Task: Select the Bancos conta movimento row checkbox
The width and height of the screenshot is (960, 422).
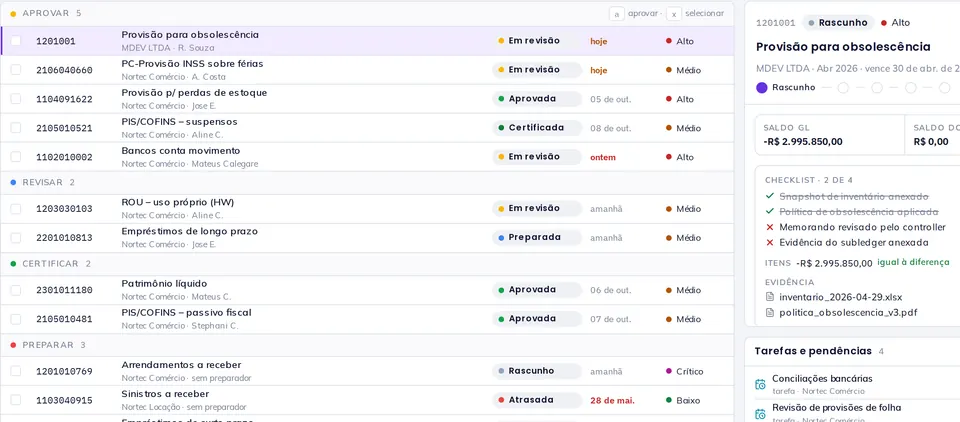Action: (16, 157)
